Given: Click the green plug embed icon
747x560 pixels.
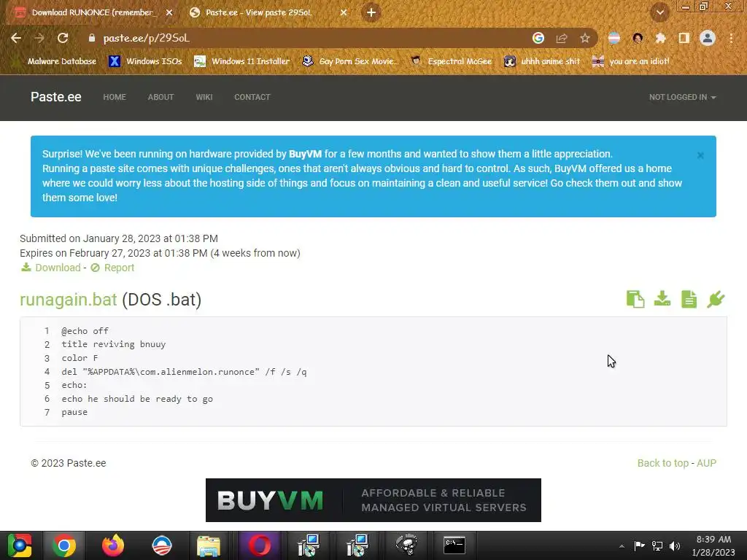Looking at the screenshot, I should 716,299.
